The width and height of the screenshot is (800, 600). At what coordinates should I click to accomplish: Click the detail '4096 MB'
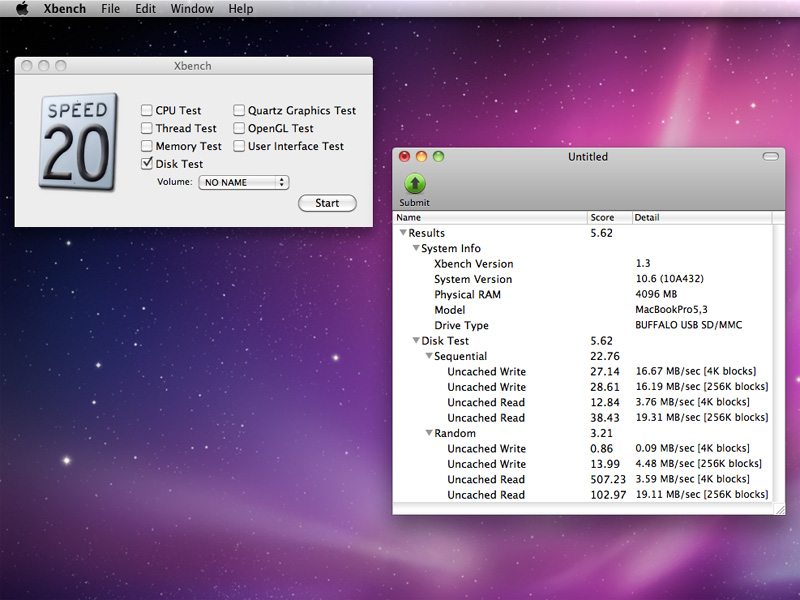click(x=656, y=294)
